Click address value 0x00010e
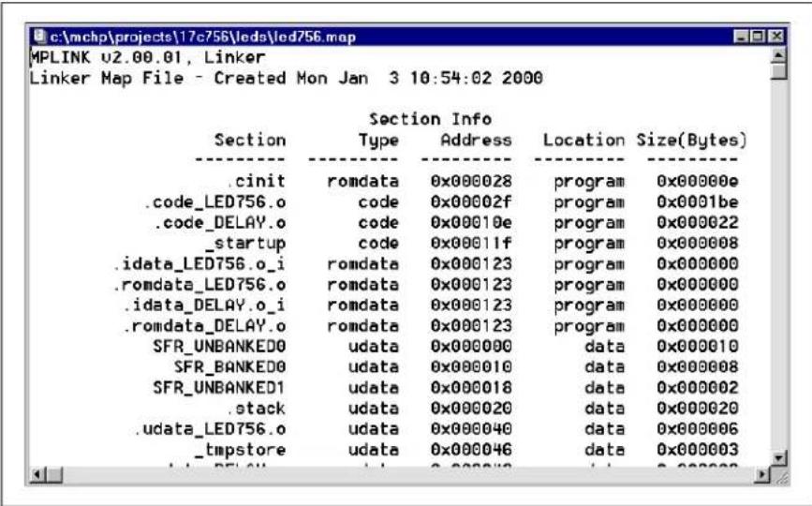Image resolution: width=812 pixels, height=506 pixels. coord(471,223)
